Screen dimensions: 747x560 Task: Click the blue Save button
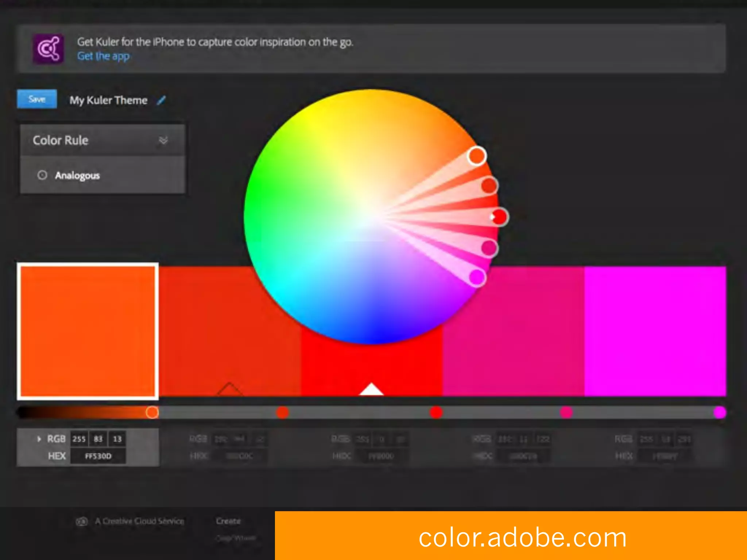[x=37, y=99]
